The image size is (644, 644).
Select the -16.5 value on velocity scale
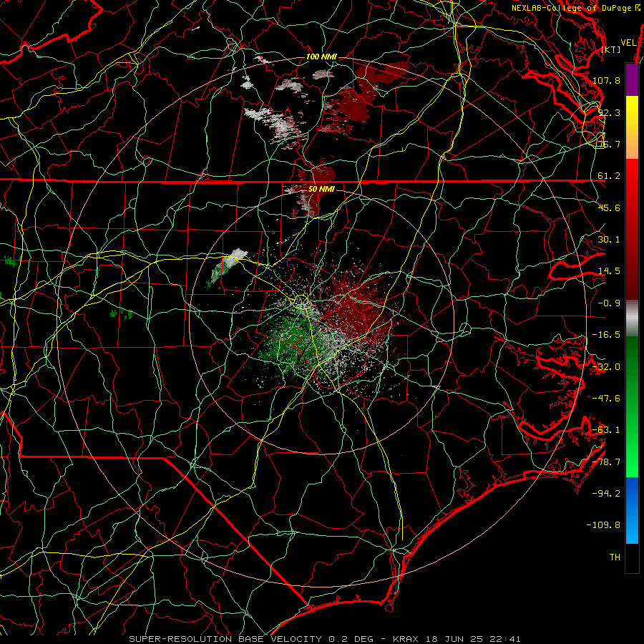click(606, 335)
